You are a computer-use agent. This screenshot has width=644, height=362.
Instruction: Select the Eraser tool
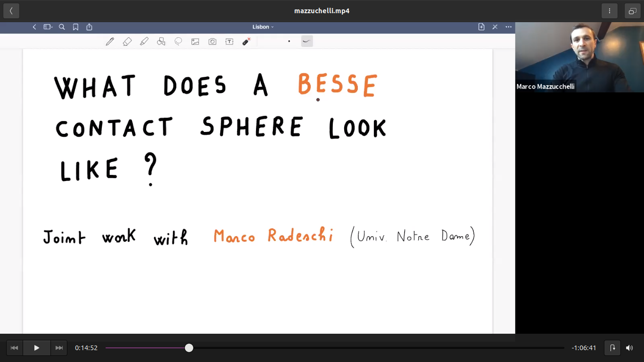tap(127, 41)
